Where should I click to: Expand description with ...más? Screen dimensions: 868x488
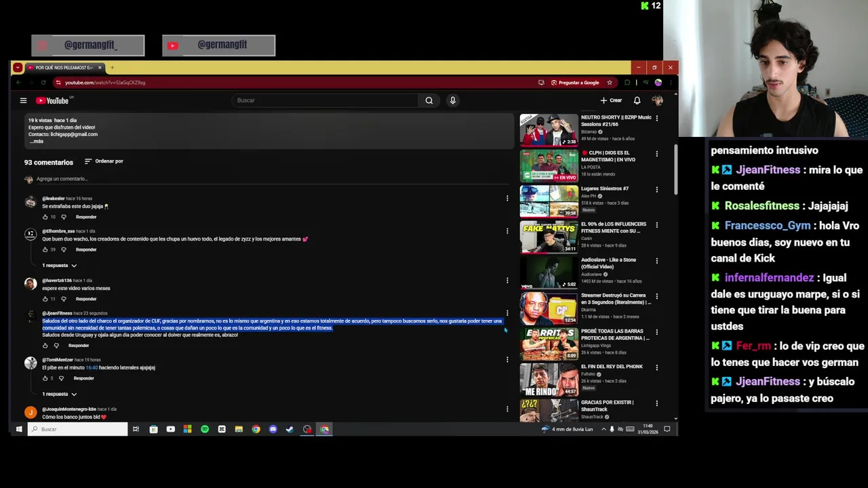(x=37, y=141)
